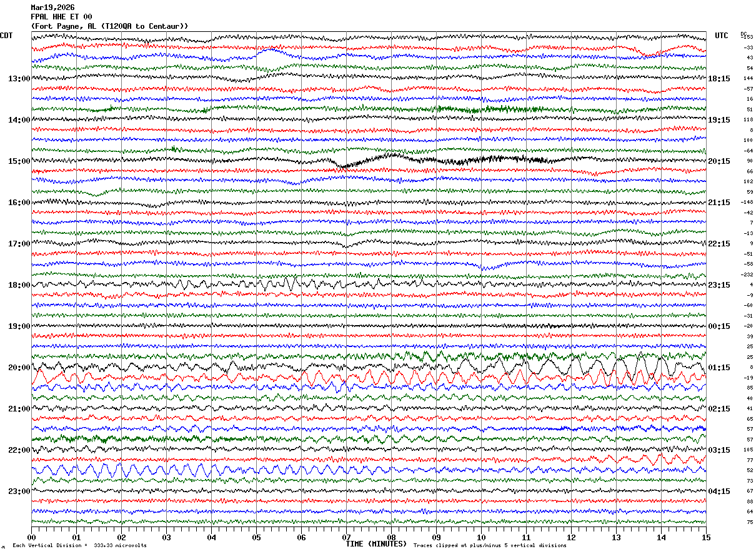Click the UTC time zone label
This screenshot has width=756, height=554.
coord(722,36)
